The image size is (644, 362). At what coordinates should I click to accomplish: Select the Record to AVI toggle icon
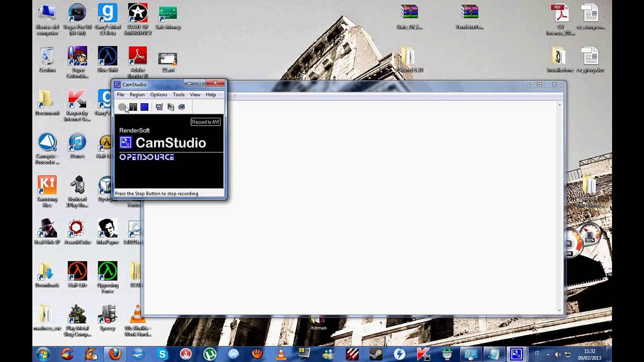click(171, 107)
